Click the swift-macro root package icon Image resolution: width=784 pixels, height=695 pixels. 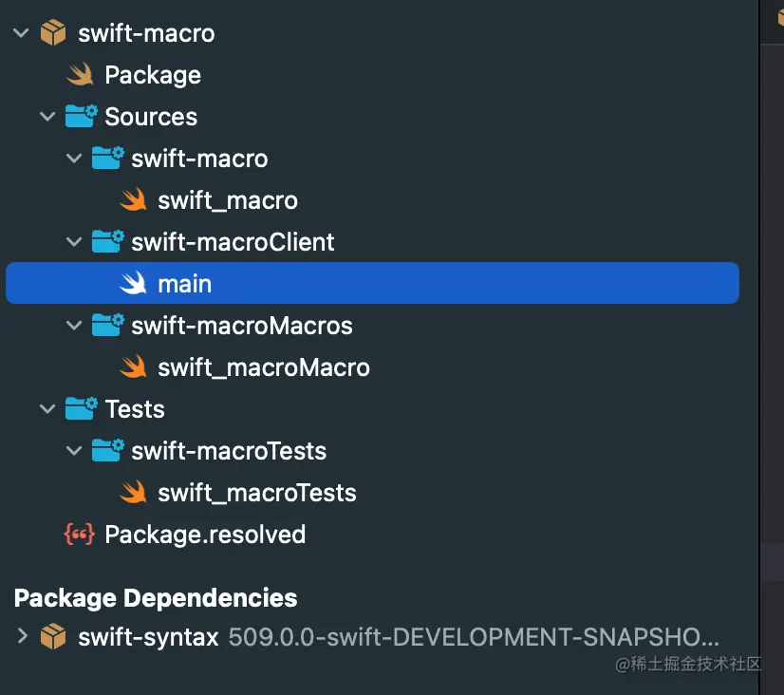(53, 33)
